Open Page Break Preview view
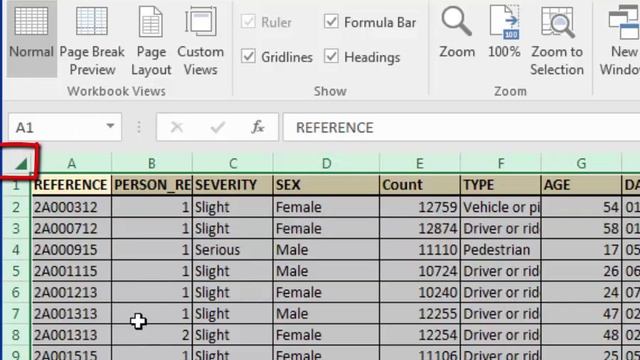 coord(92,39)
